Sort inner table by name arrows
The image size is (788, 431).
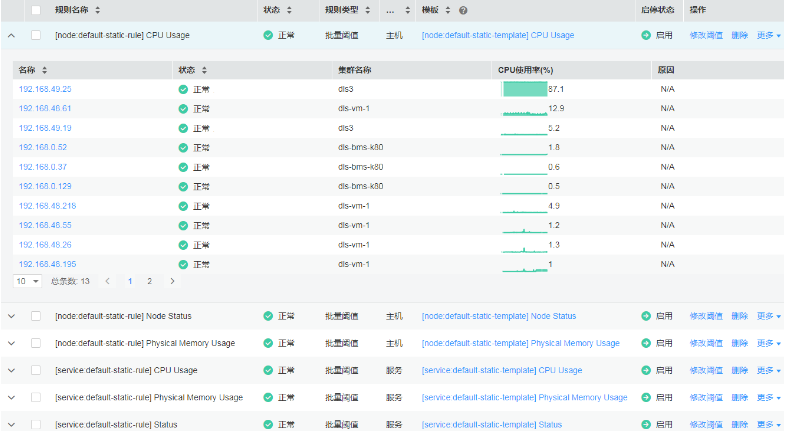[44, 70]
